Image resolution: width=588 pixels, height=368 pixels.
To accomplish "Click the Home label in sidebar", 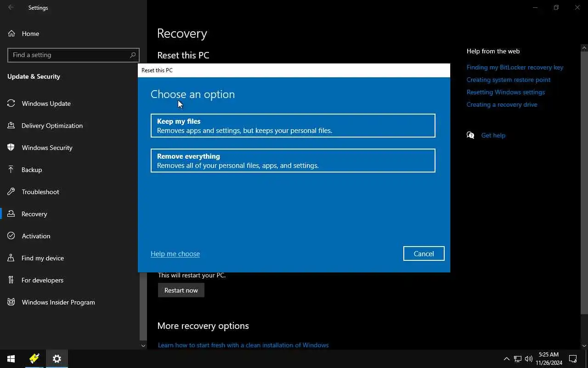I will [30, 34].
